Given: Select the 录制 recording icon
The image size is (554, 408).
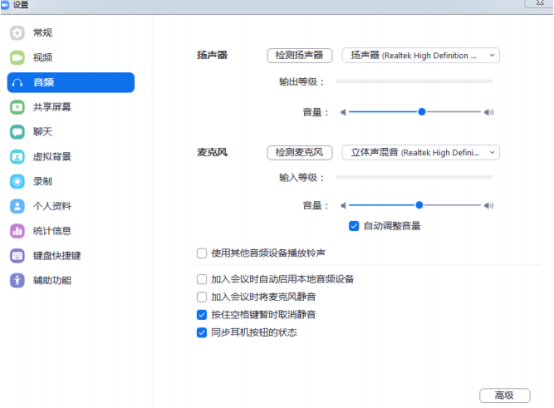Looking at the screenshot, I should pos(17,181).
